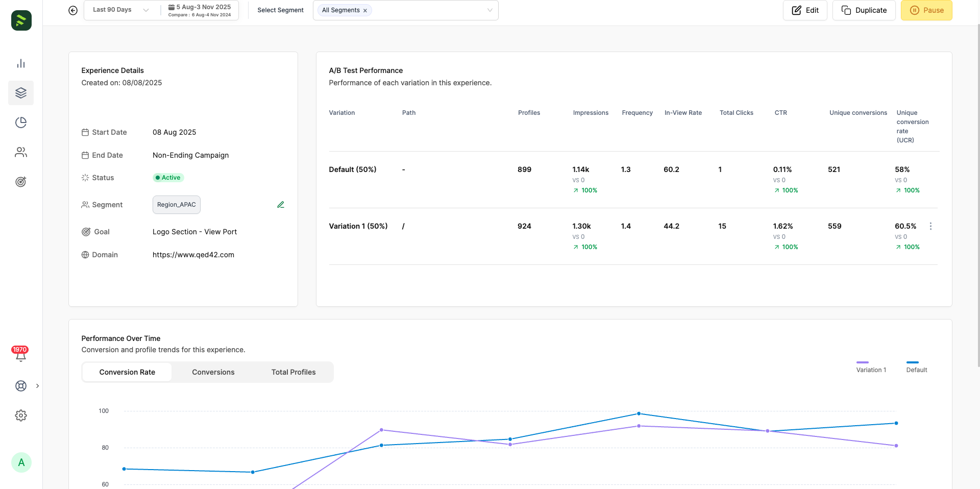This screenshot has width=980, height=489.
Task: Open the analytics bar chart panel
Action: click(x=21, y=63)
